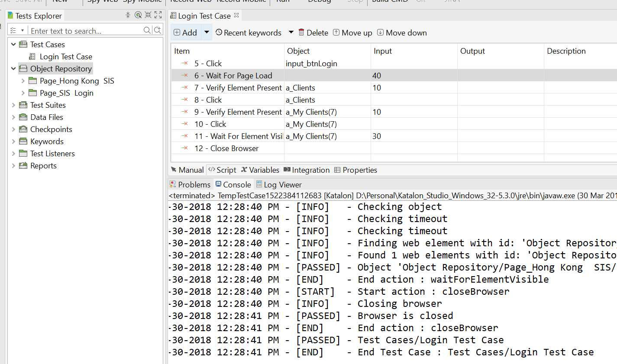Click the Data Files folder icon
617x364 pixels.
[x=23, y=117]
